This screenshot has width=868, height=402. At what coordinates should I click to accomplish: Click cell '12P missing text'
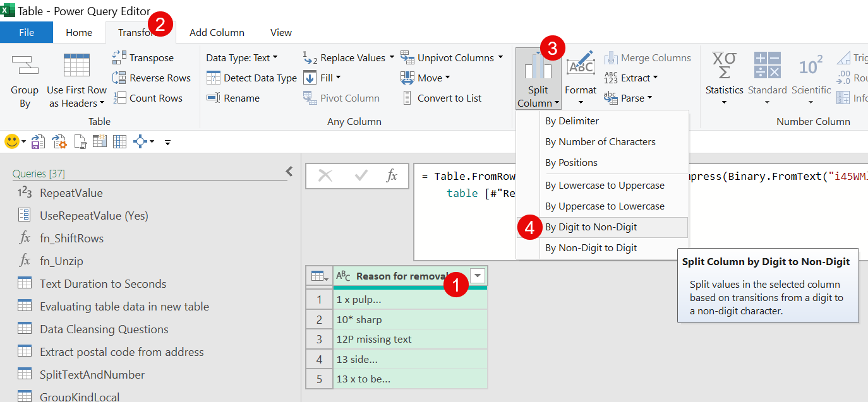(410, 340)
